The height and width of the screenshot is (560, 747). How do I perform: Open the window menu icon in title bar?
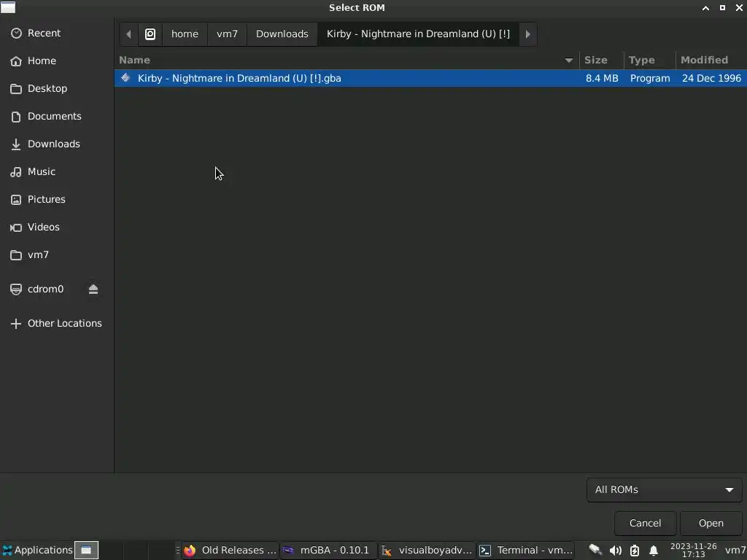coord(7,7)
